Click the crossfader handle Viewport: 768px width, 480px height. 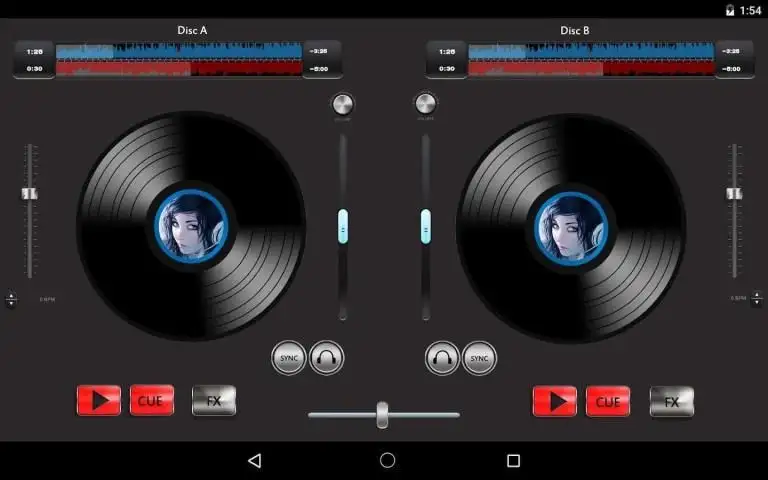[383, 415]
